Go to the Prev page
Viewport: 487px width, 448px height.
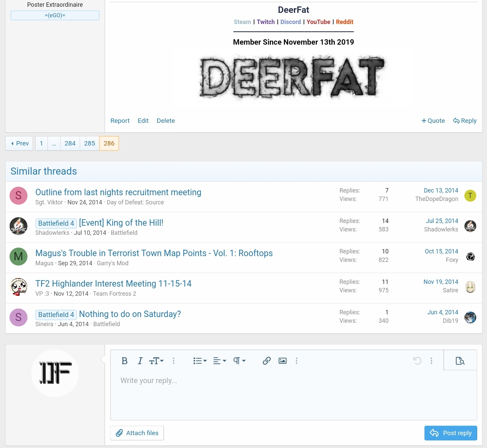pyautogui.click(x=20, y=143)
